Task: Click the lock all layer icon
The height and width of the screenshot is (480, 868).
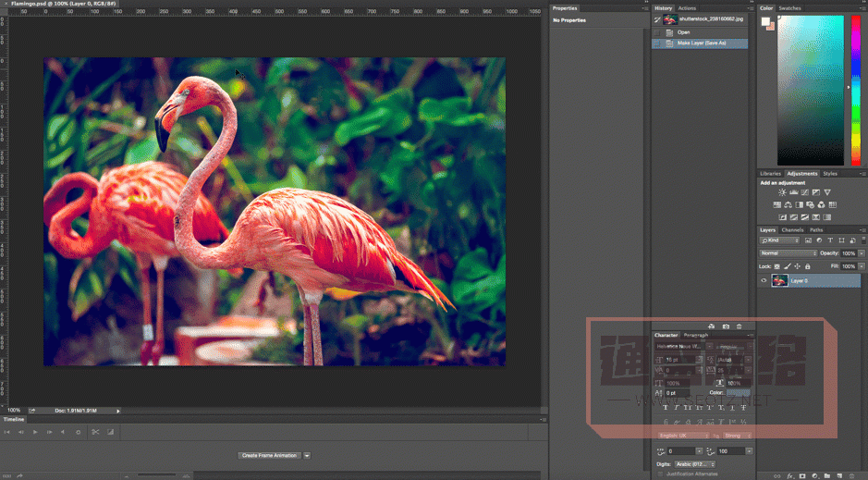Action: (807, 266)
